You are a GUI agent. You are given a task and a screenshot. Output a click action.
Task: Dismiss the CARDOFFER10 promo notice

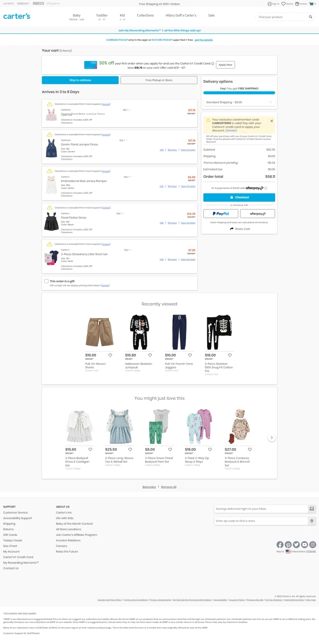click(x=272, y=121)
